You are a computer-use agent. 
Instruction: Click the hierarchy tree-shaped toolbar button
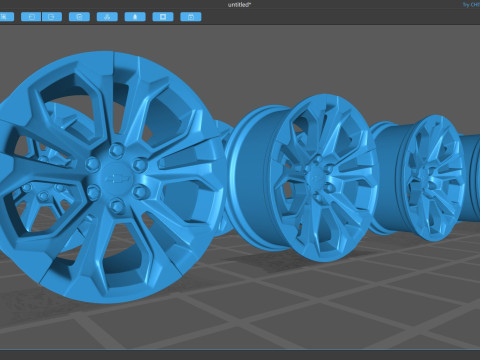click(107, 17)
